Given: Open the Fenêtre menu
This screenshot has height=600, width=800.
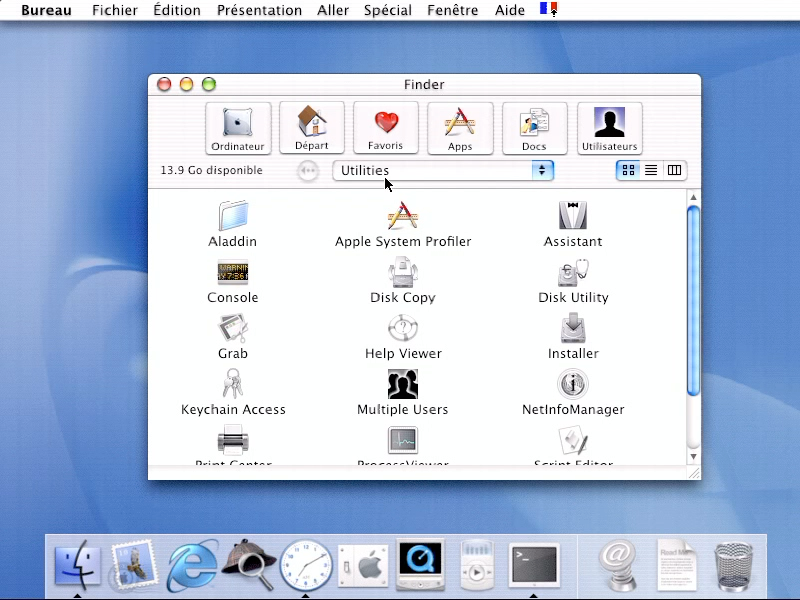Looking at the screenshot, I should tap(453, 10).
